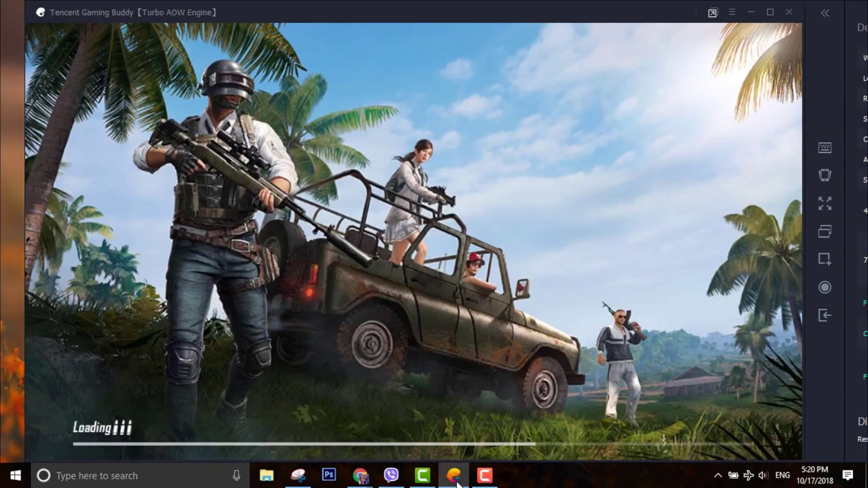Click the ENG language indicator
Screen dimensions: 868x488
pos(783,476)
